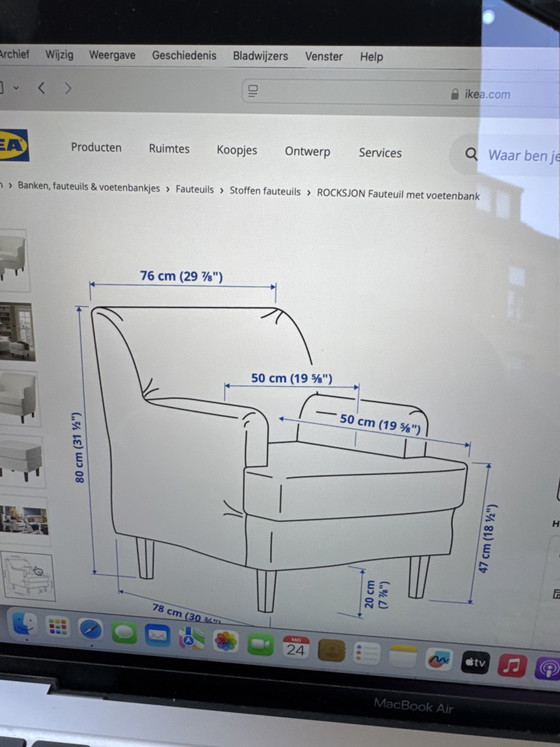Open the Photos app icon
Screen dimensions: 560x747
(226, 641)
